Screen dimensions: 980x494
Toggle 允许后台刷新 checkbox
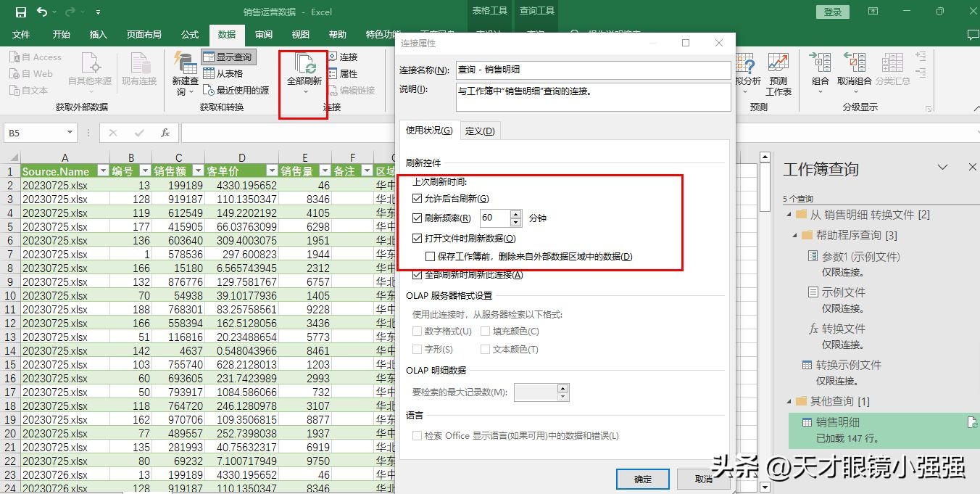[418, 198]
